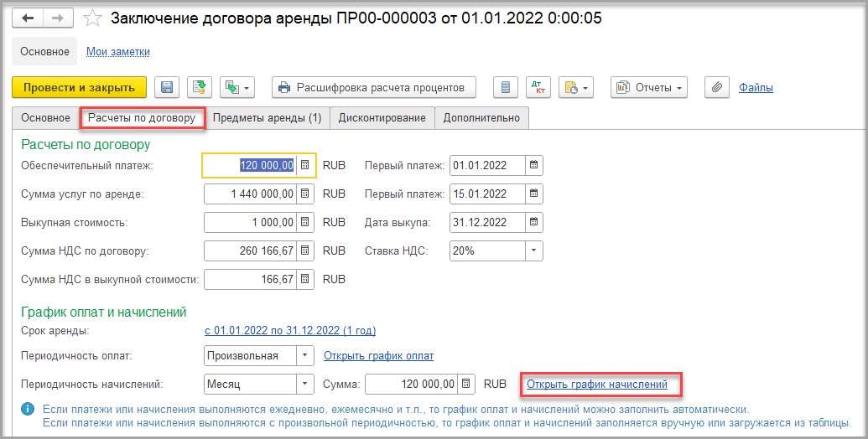Expand Периодичность начислений dropdown
Screen dimensions: 868x439
305,384
